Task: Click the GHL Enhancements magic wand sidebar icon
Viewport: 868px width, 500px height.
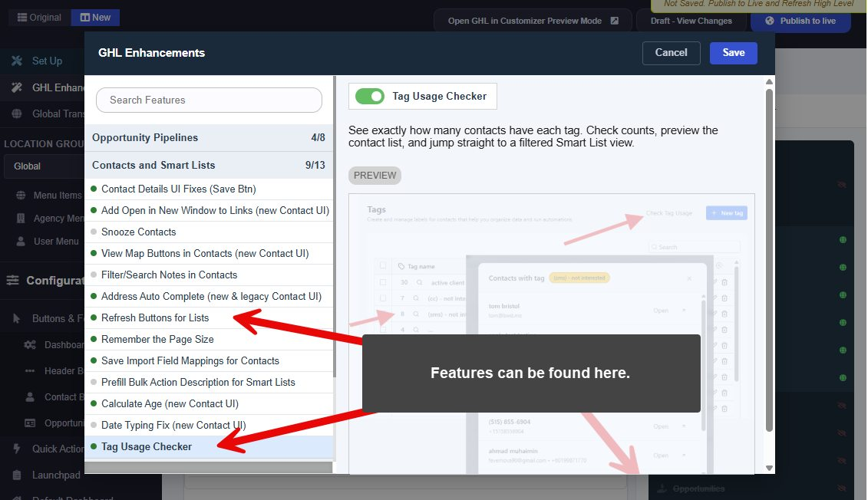Action: pos(17,87)
